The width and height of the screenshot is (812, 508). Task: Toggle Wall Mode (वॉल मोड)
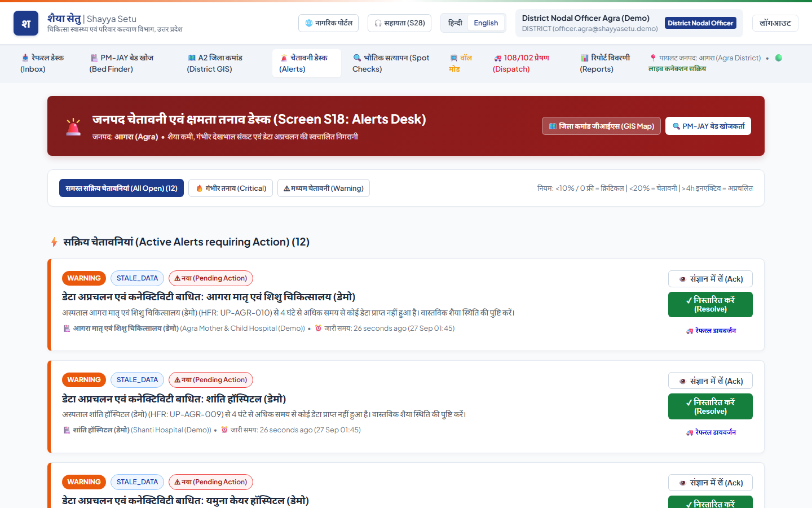point(461,63)
